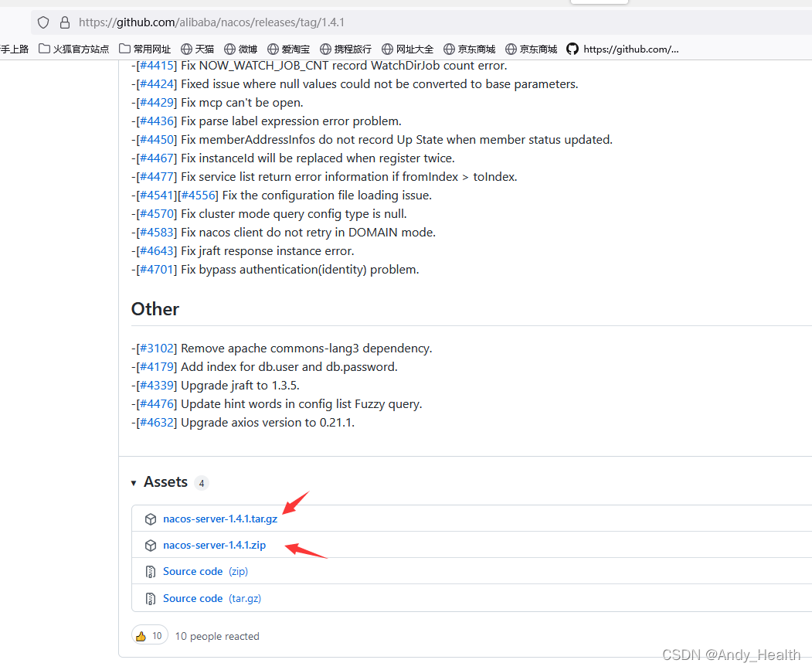Screen dimensions: 812x670
Task: Click package icon beside nacos-server-1.4.1.tar.gz
Action: pos(151,519)
